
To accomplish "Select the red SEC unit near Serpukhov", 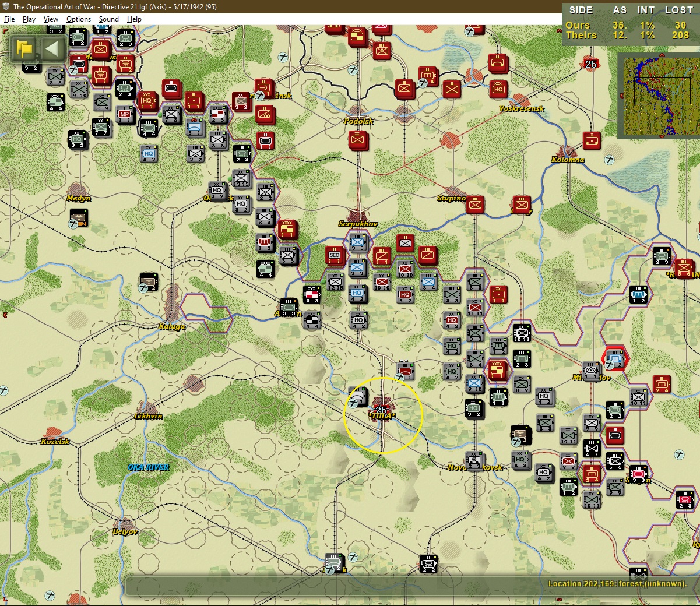I will [x=335, y=255].
